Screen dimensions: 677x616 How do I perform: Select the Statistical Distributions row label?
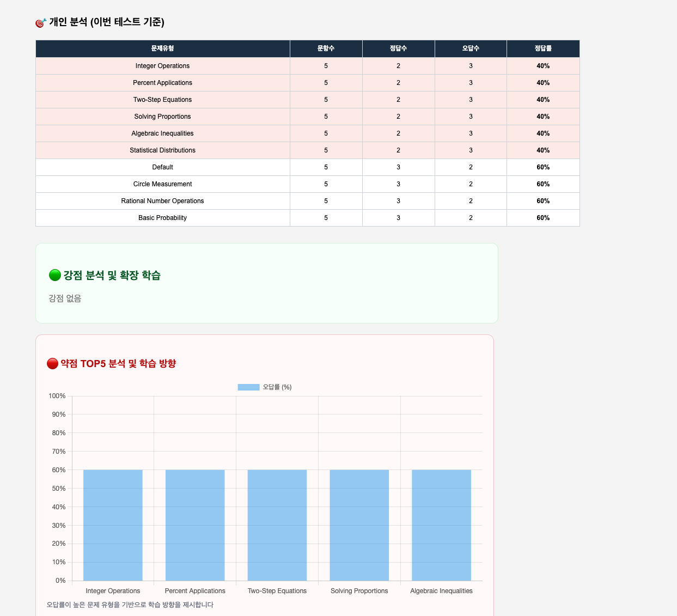pos(163,150)
